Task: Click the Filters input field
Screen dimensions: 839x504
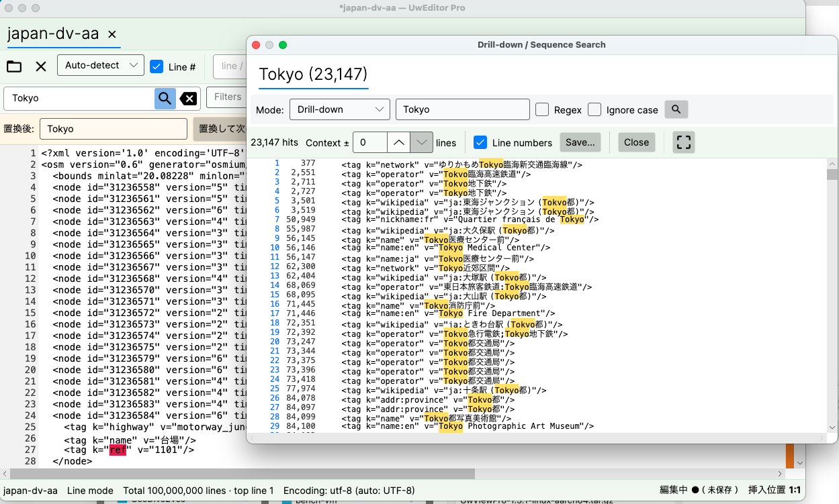Action: point(227,97)
